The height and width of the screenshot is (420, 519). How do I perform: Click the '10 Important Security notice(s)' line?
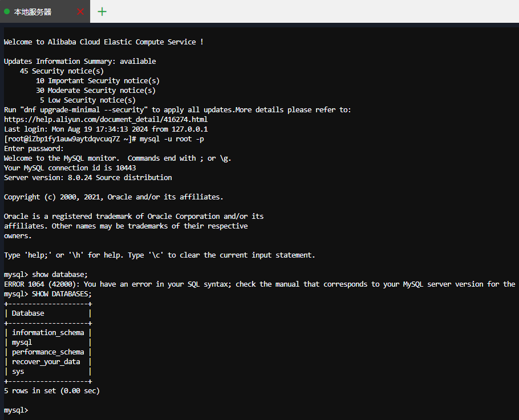(x=98, y=81)
